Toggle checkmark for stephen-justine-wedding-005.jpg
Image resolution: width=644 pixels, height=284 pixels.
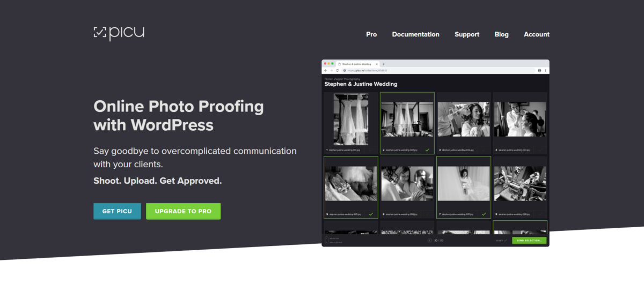[371, 214]
